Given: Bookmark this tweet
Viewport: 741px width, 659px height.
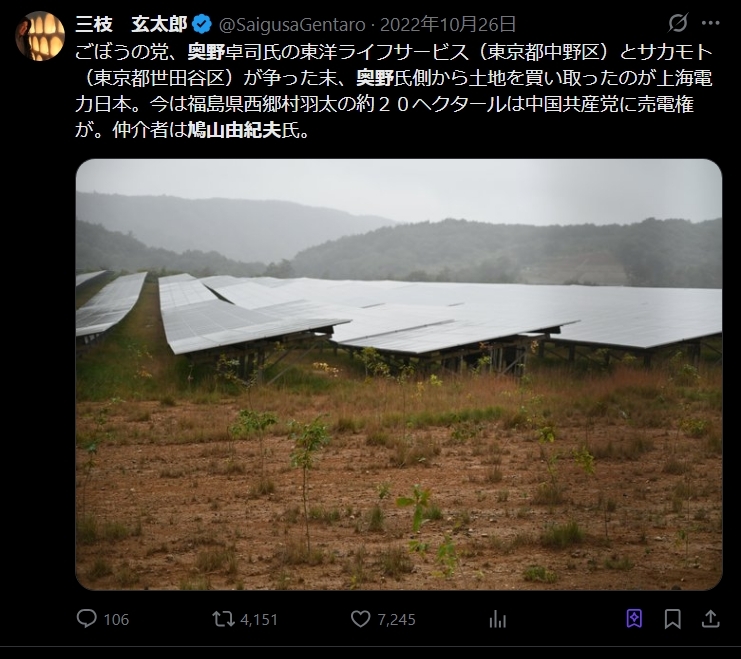Looking at the screenshot, I should coord(672,619).
